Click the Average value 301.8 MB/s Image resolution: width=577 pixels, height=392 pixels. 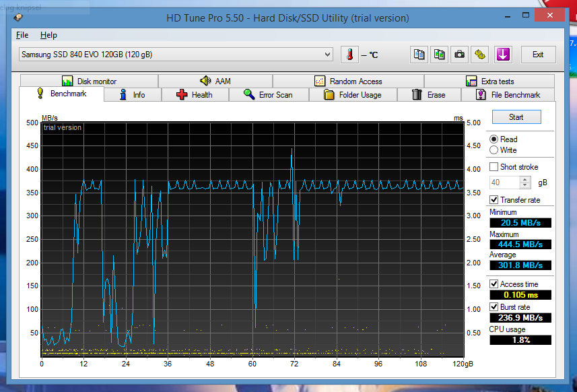click(x=520, y=265)
